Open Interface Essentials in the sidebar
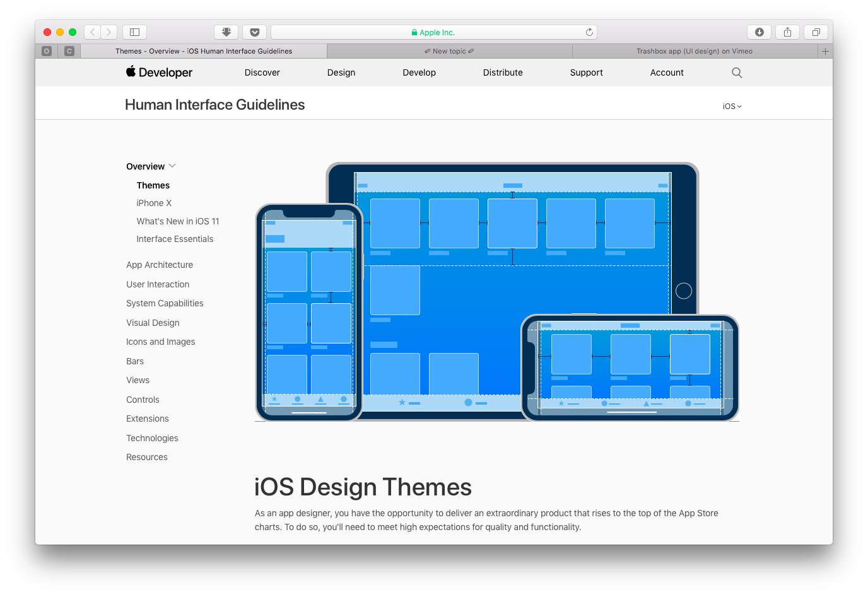The image size is (868, 595). point(175,239)
